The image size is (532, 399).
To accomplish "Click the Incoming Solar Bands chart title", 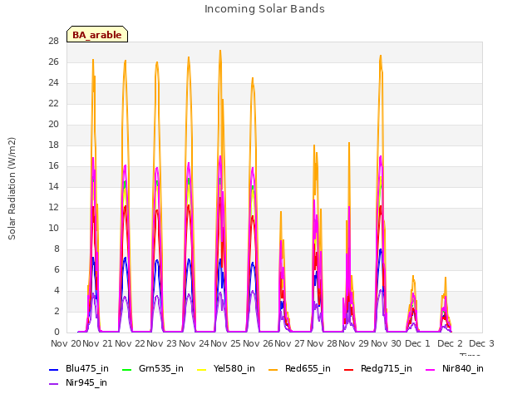I will pos(264,9).
